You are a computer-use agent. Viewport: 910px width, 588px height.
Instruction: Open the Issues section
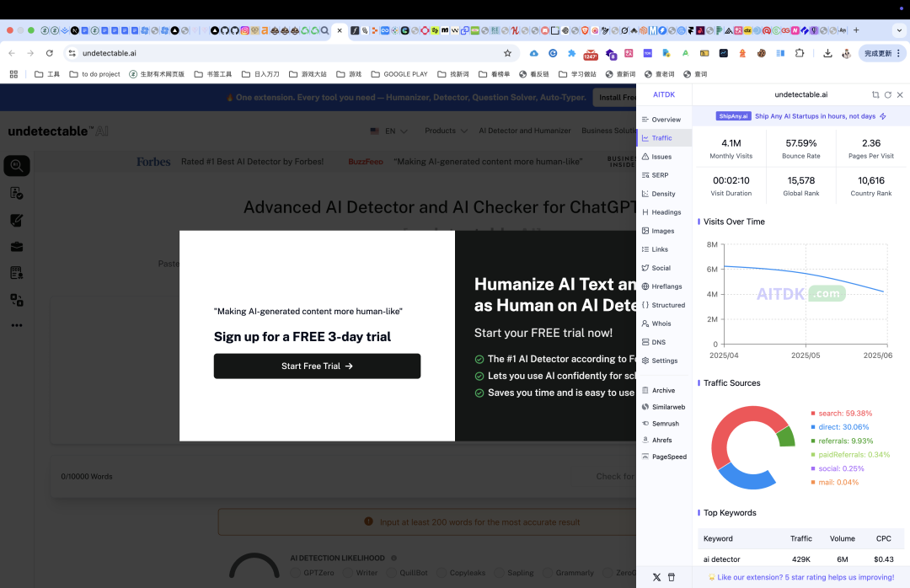(x=656, y=157)
